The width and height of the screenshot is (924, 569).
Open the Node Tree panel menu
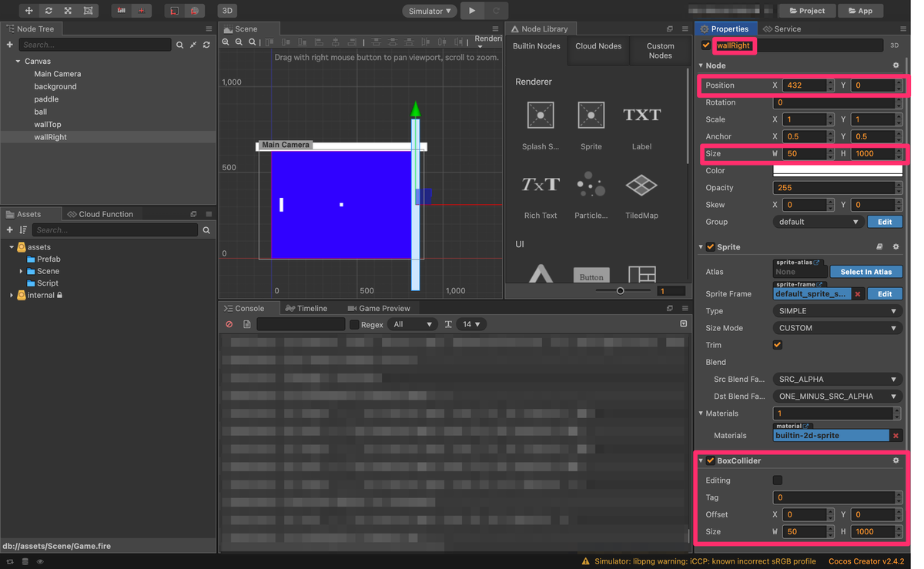click(x=209, y=28)
